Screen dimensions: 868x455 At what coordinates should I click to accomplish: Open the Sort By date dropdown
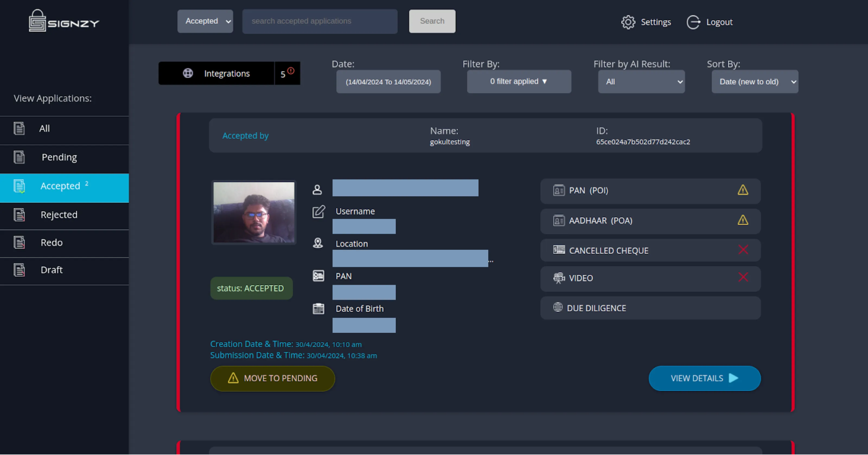755,82
